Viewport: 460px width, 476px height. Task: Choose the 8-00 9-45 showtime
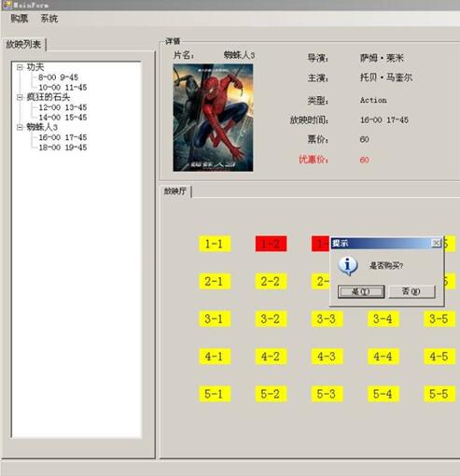click(x=58, y=77)
